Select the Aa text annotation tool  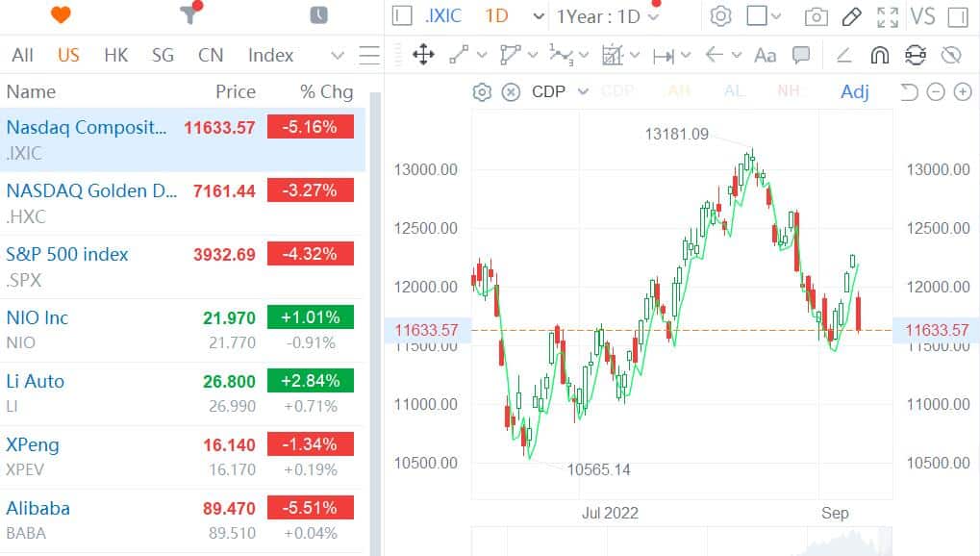click(765, 56)
